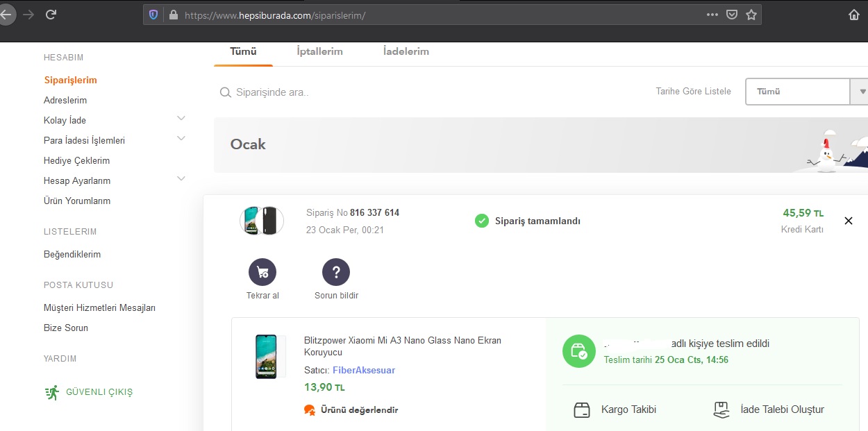The height and width of the screenshot is (431, 868).
Task: Click the Ürünü değerlendir rating icon
Action: pos(310,410)
